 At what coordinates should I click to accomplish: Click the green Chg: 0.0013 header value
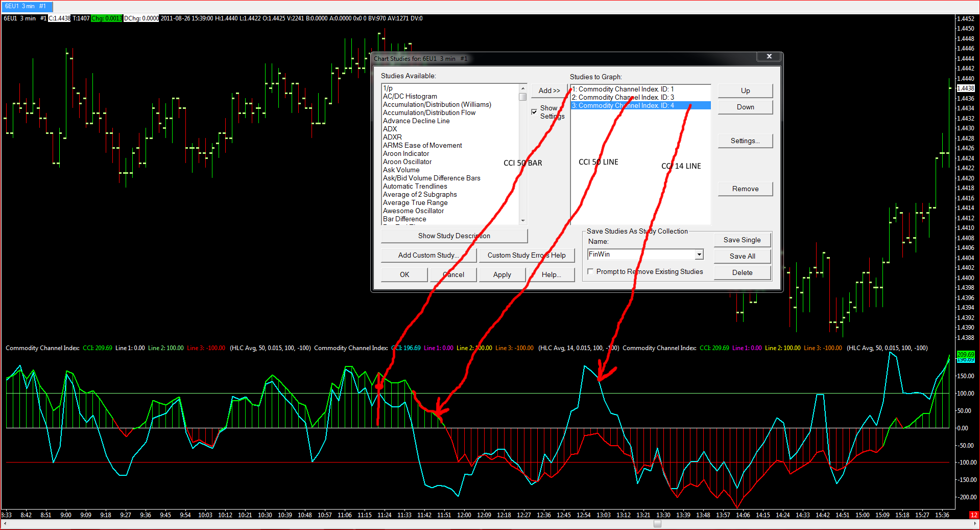click(107, 18)
